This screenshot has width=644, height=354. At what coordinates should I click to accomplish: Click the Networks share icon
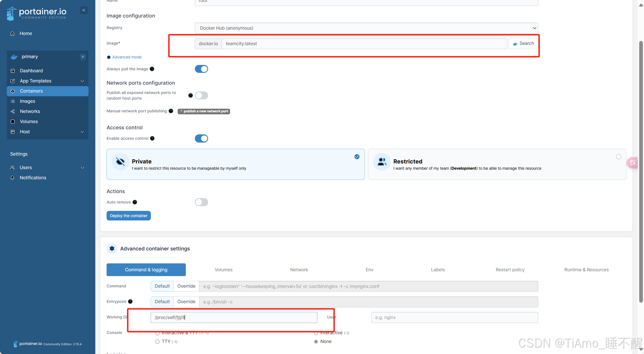(x=13, y=112)
